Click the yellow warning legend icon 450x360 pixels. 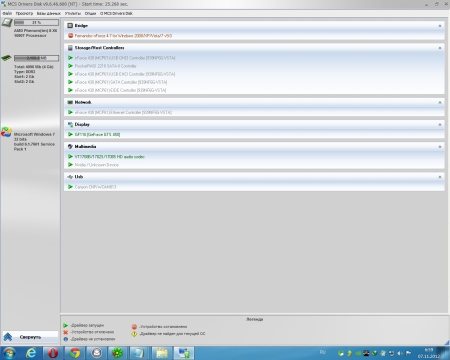tap(134, 333)
